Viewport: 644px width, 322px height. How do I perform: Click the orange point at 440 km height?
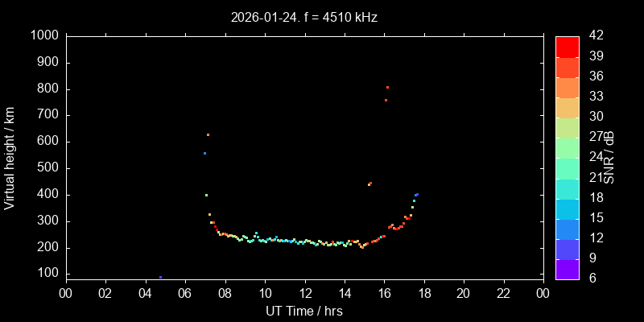click(x=369, y=184)
